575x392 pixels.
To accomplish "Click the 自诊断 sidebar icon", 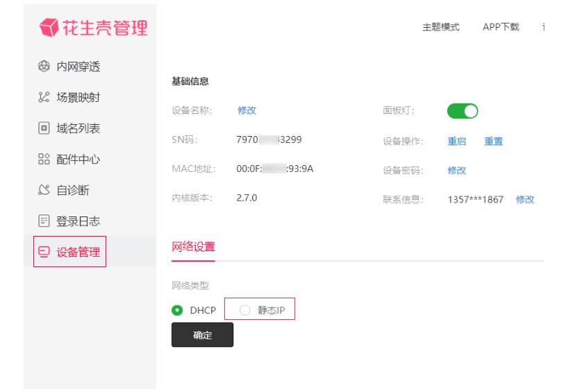I will [x=44, y=190].
